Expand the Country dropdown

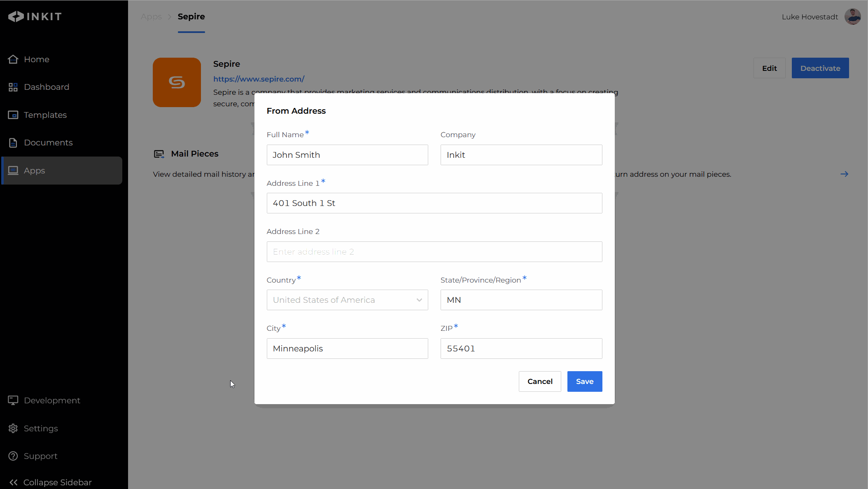(x=347, y=300)
